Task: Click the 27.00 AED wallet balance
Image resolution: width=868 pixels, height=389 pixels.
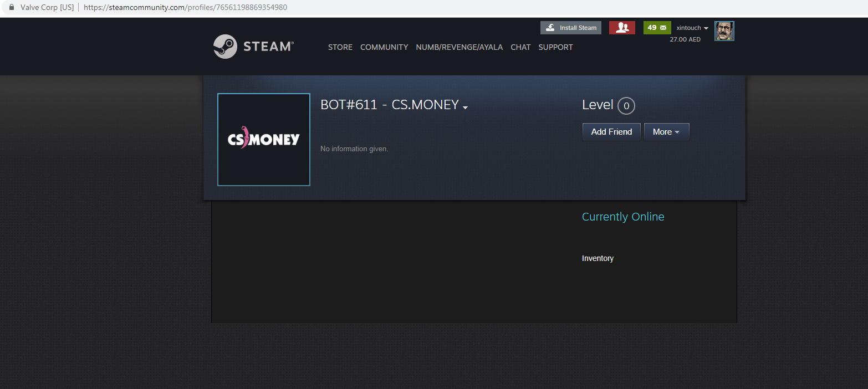Action: click(x=685, y=39)
